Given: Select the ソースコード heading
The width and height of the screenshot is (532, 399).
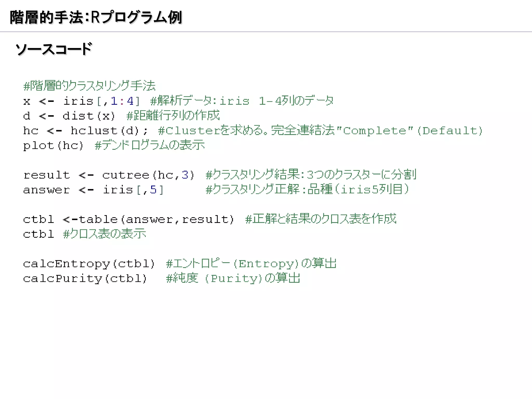Looking at the screenshot, I should pyautogui.click(x=54, y=49).
